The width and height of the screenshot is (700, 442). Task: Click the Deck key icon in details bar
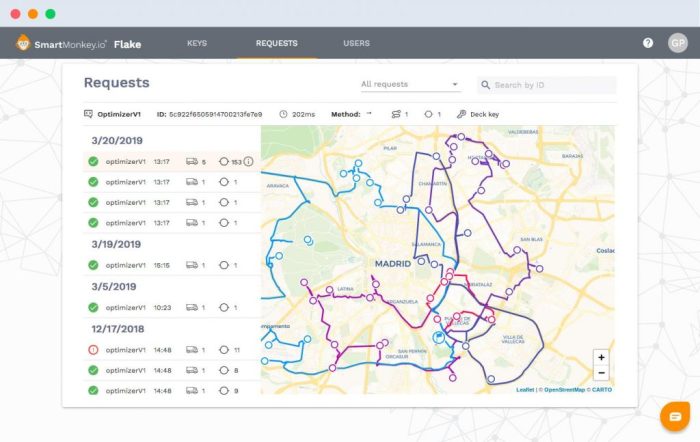tap(461, 114)
